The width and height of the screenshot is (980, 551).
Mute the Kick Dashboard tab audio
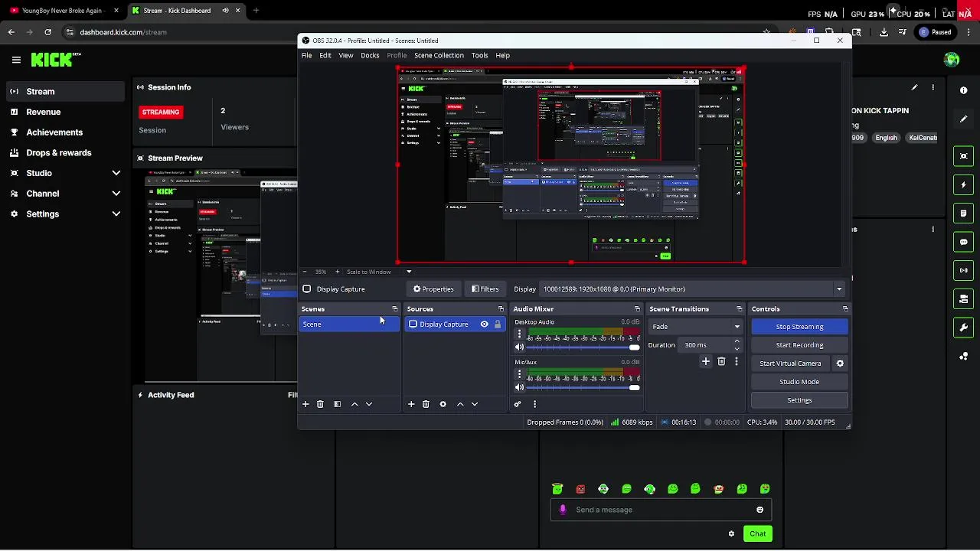tap(225, 11)
